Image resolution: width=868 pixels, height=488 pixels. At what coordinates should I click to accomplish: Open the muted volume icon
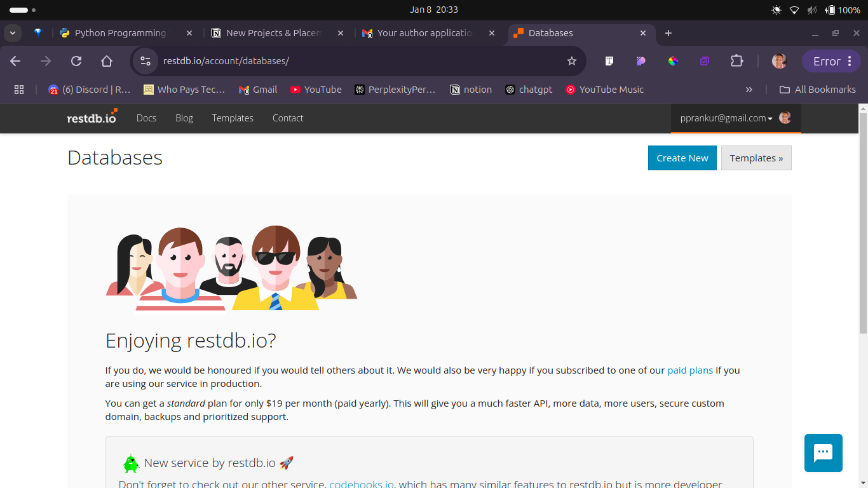point(812,10)
